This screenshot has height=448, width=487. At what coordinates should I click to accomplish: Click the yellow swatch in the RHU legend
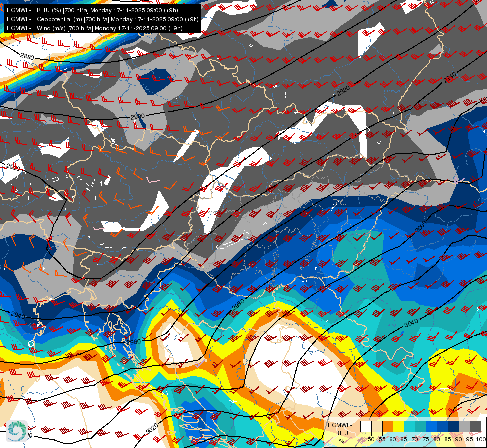[398, 427]
